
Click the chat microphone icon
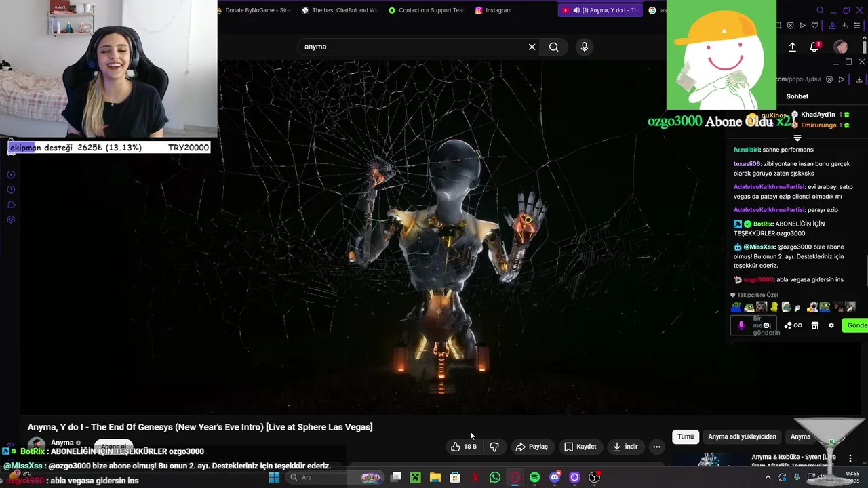[x=741, y=325]
